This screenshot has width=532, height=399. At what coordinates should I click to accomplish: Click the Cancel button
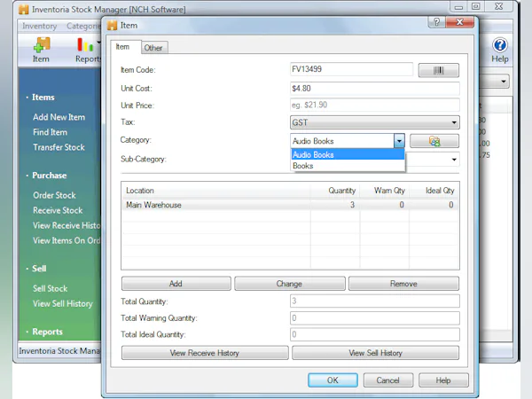(387, 380)
